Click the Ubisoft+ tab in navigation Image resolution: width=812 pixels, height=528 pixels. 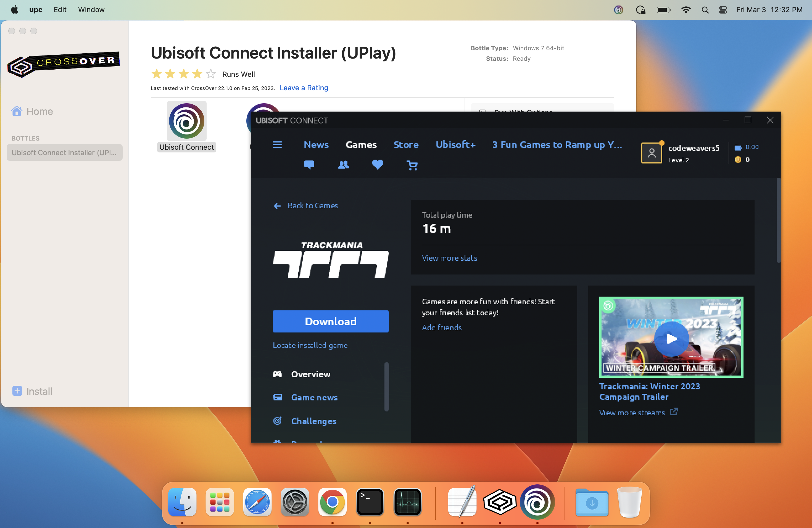click(455, 144)
